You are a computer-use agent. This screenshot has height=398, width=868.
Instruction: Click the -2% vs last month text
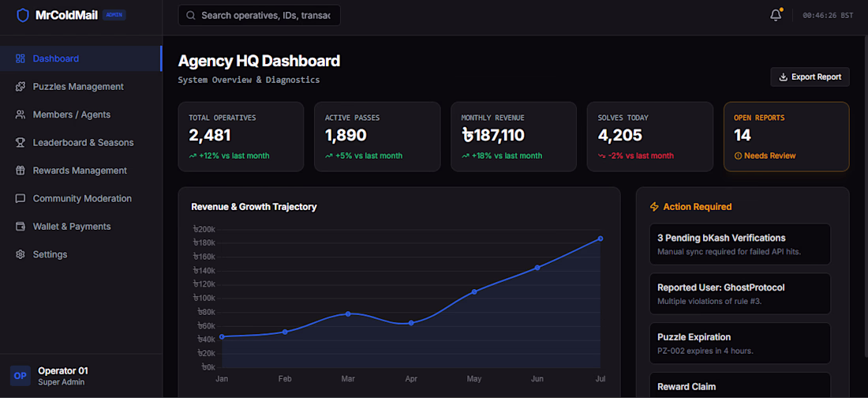tap(641, 156)
